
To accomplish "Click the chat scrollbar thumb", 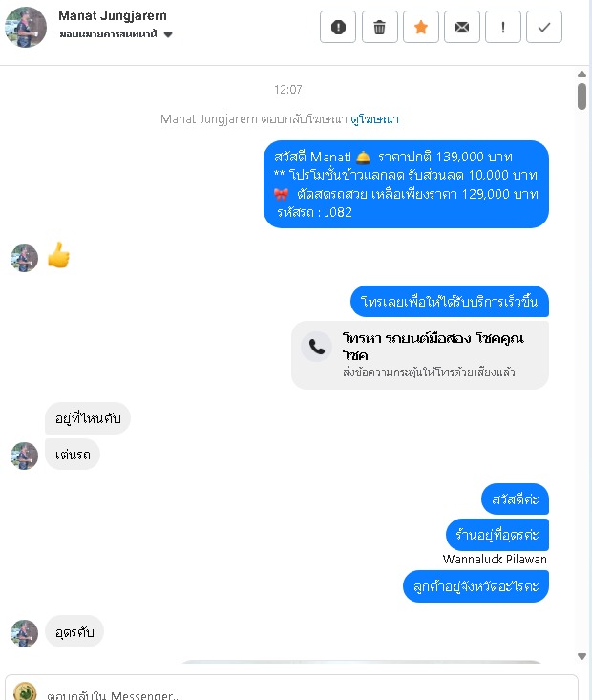I will [581, 96].
